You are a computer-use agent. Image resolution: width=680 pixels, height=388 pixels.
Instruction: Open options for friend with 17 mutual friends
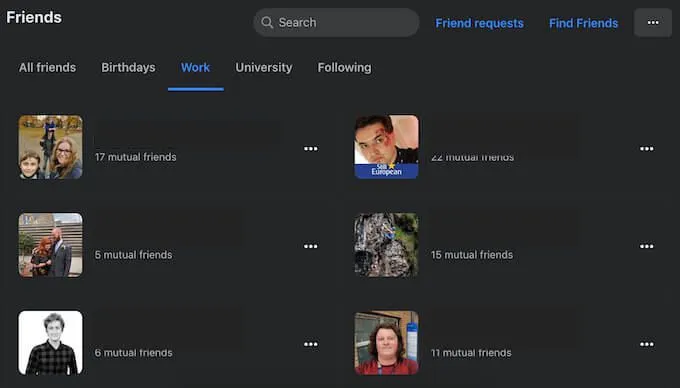pos(311,149)
